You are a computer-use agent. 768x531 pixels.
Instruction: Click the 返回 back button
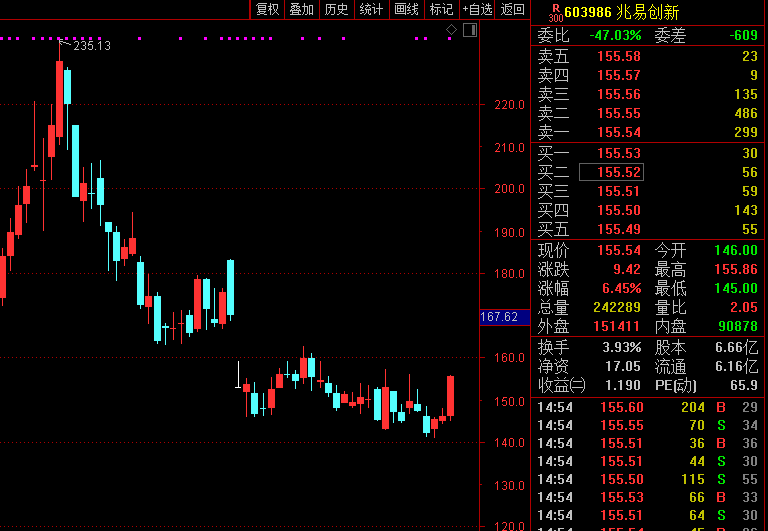[x=513, y=10]
